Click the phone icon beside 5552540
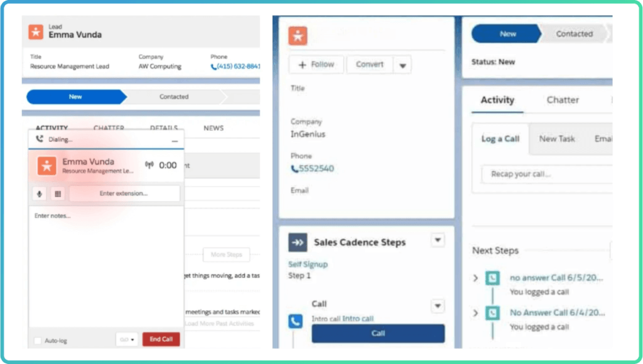Screen dimensions: 643x364 coord(294,168)
